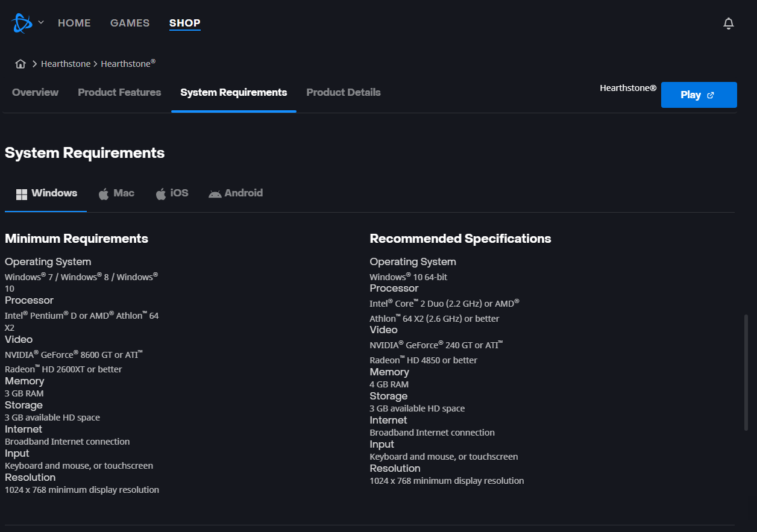Click the Android robot icon

[x=215, y=194]
